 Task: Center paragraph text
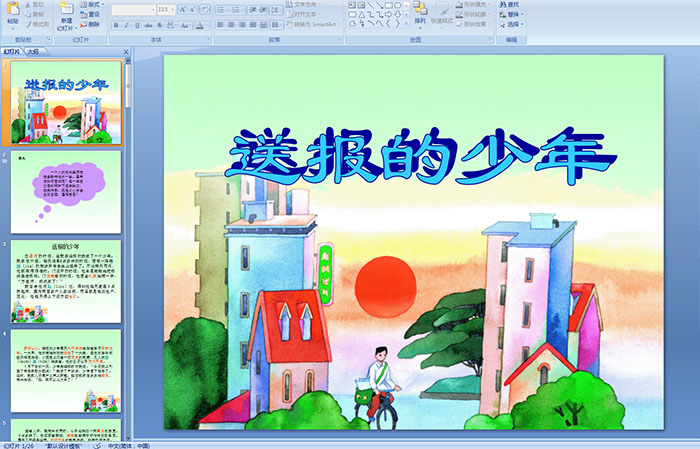[x=231, y=25]
